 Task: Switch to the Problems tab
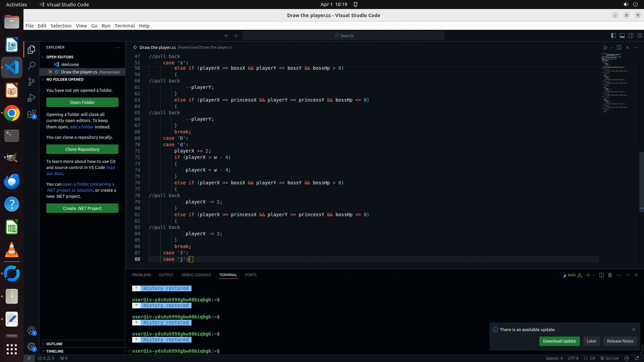tap(142, 275)
